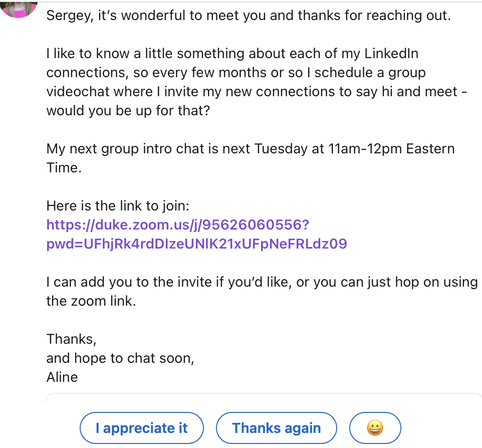Viewport: 482px width, 448px height.
Task: Send the "I appreciate it" quick reply
Action: click(142, 428)
